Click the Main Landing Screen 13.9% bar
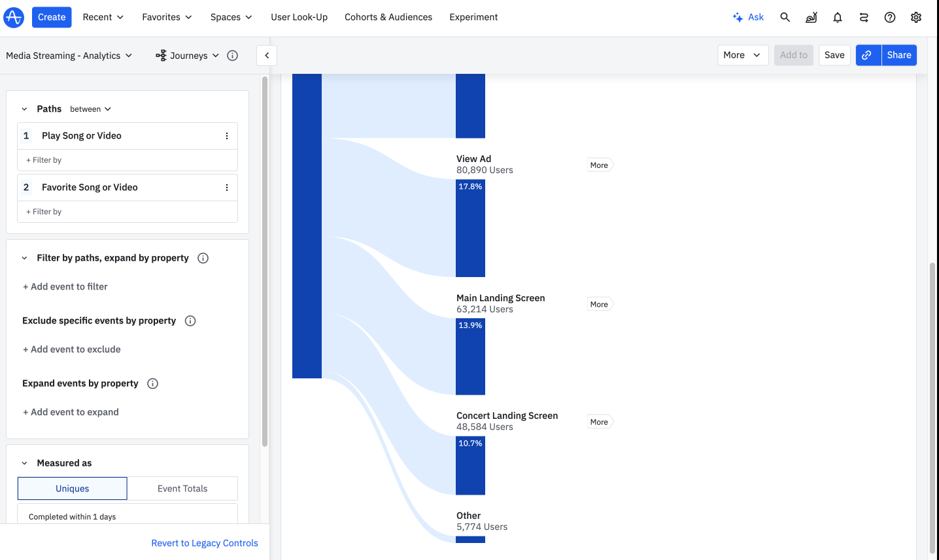The image size is (939, 560). 470,357
